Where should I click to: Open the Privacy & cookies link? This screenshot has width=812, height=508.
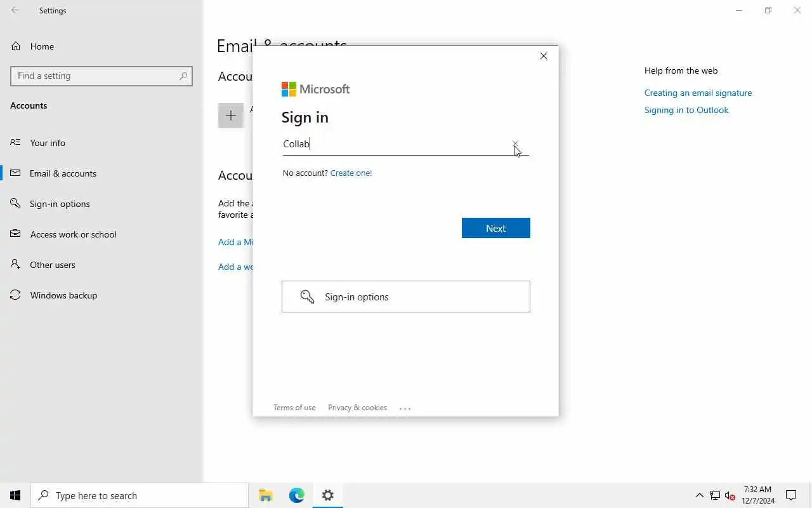(357, 408)
